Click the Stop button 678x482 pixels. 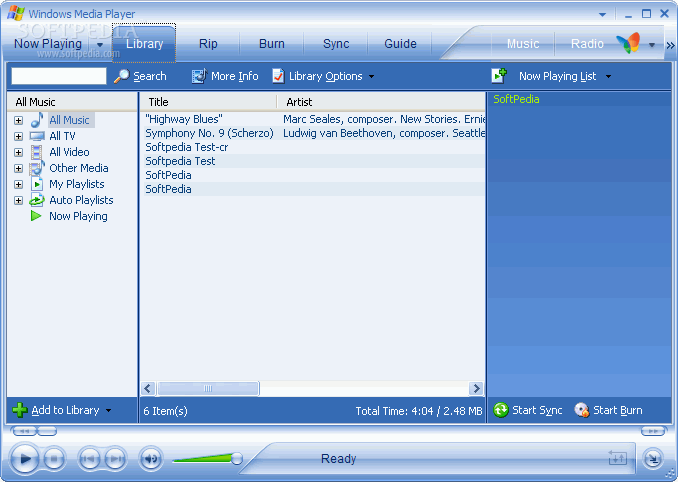pos(54,459)
